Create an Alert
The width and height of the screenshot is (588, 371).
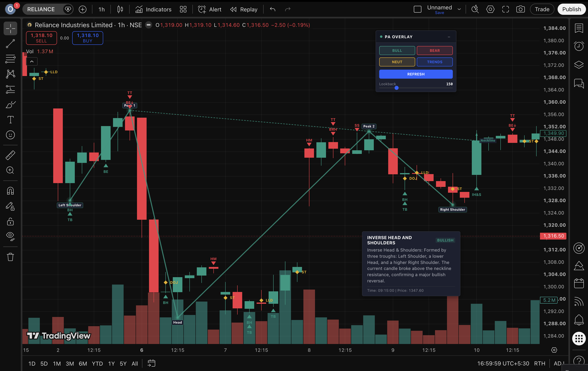coord(210,9)
